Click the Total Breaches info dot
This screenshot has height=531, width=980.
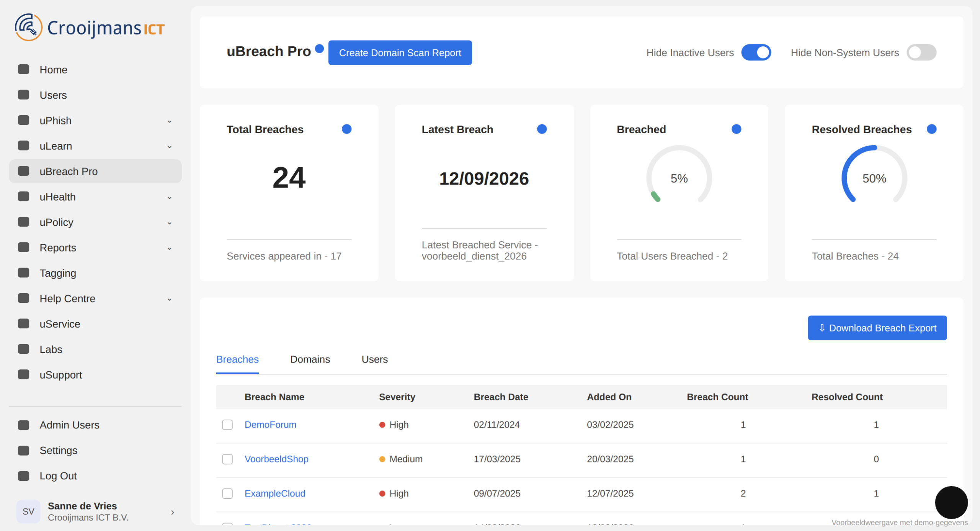tap(346, 129)
